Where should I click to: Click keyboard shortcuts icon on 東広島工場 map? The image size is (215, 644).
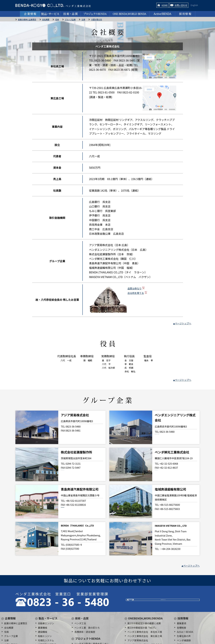[150, 109]
